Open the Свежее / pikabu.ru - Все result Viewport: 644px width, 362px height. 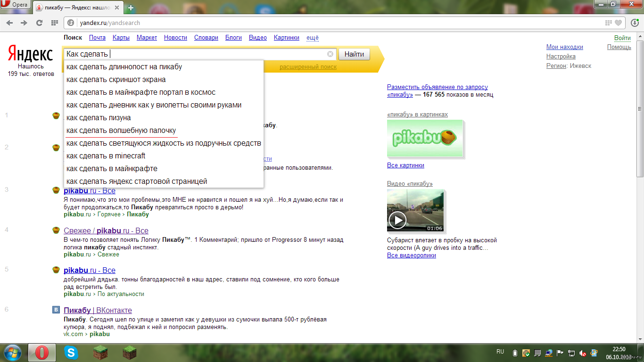pyautogui.click(x=106, y=230)
